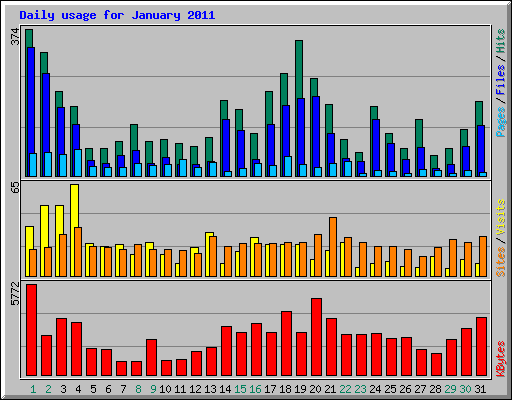Screen dimensions: 512x400
Task: Click day '21' on the x-axis
Action: click(330, 389)
